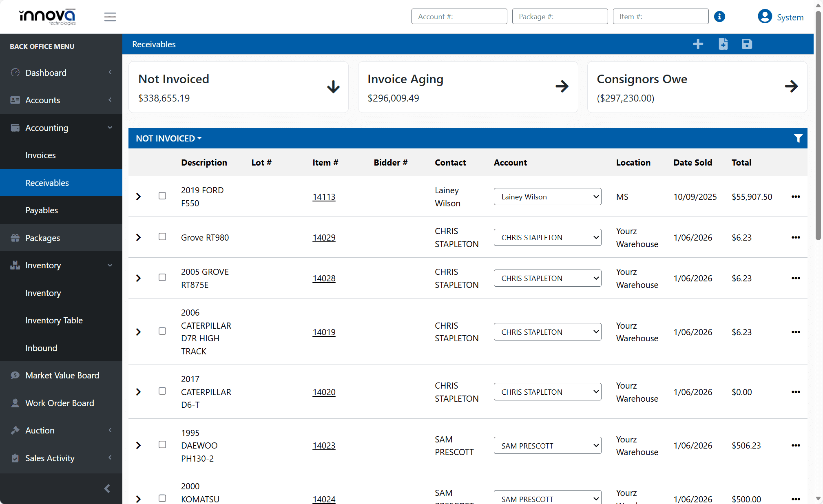
Task: Expand row for 2005 GROVE RT875E
Action: (x=139, y=278)
